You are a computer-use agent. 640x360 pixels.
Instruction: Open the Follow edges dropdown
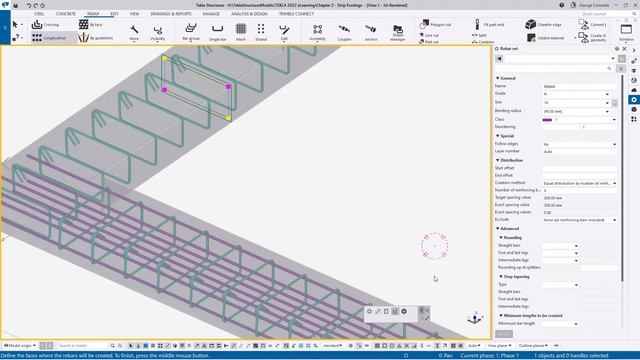[614, 144]
